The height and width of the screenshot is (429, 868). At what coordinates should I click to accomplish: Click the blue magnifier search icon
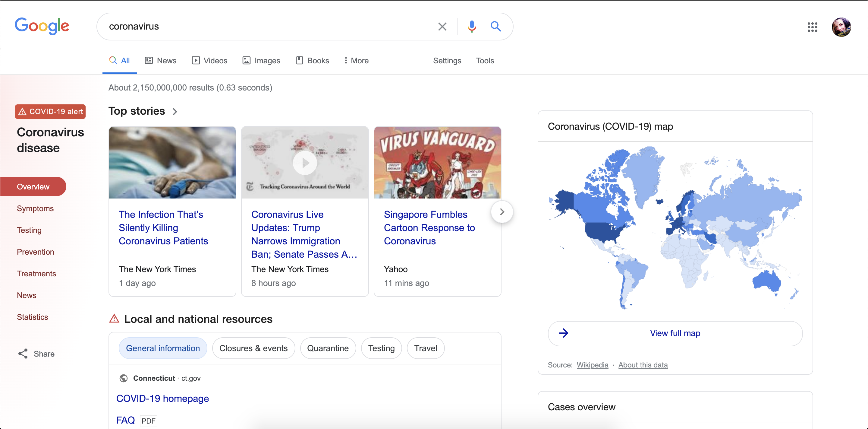(495, 26)
